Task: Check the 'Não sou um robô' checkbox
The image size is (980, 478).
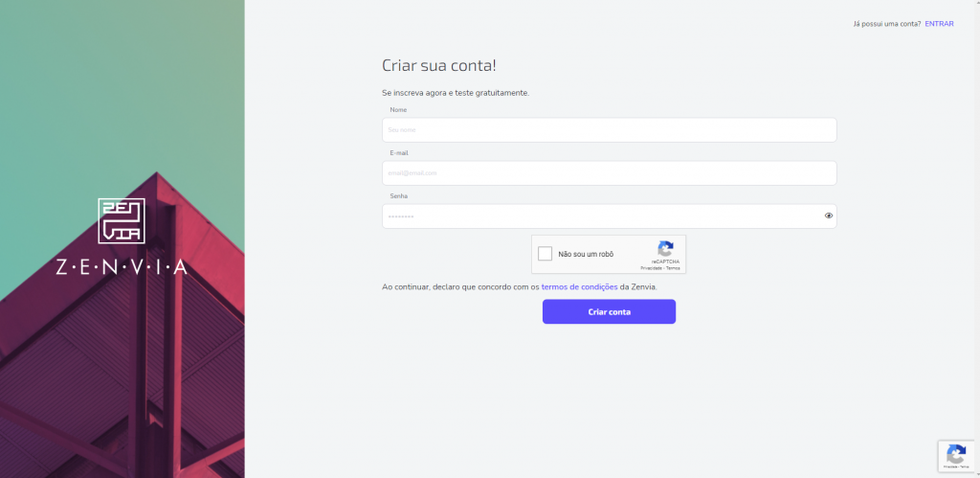Action: click(x=546, y=254)
